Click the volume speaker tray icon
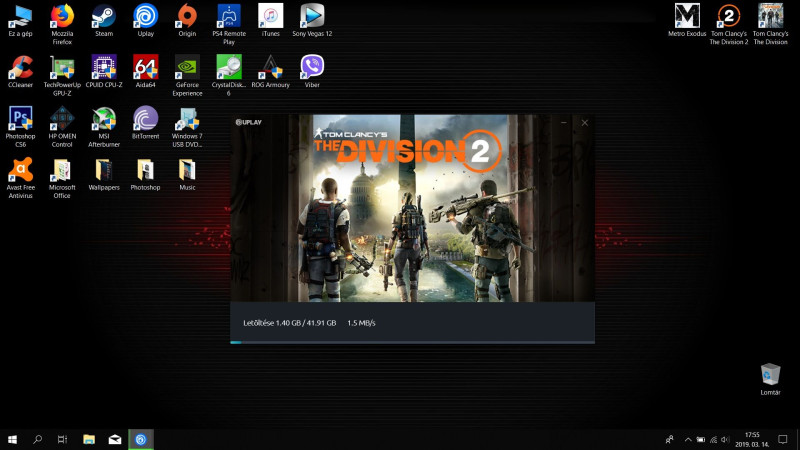 point(725,439)
